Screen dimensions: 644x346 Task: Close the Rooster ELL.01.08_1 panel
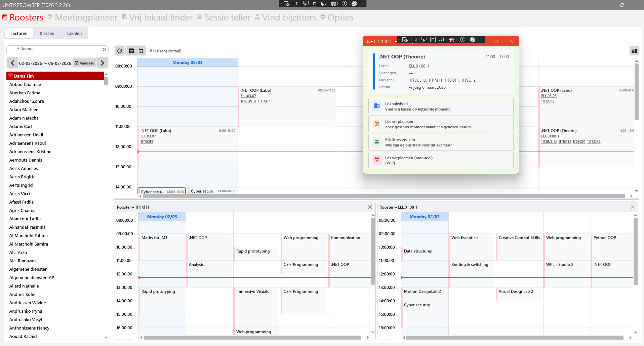tap(633, 207)
